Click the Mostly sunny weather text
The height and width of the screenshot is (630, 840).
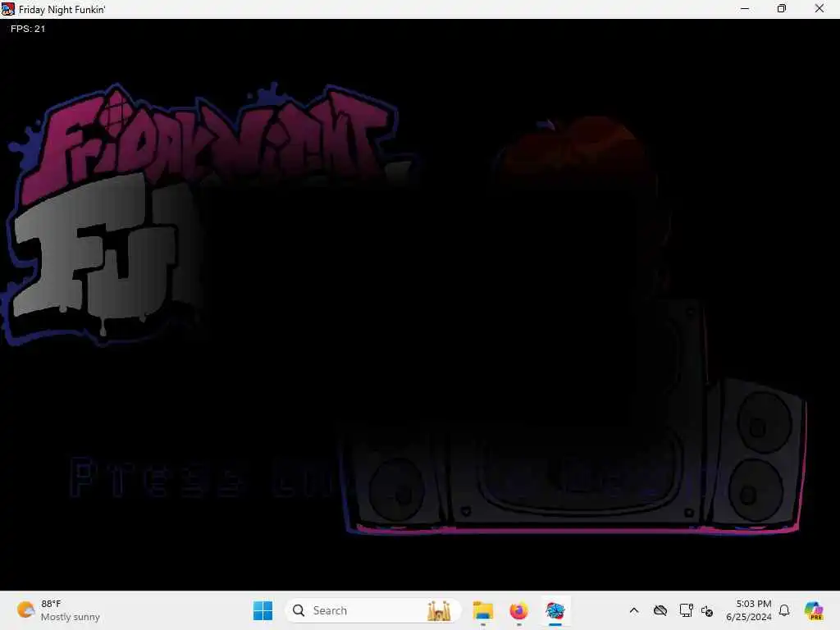(x=71, y=617)
